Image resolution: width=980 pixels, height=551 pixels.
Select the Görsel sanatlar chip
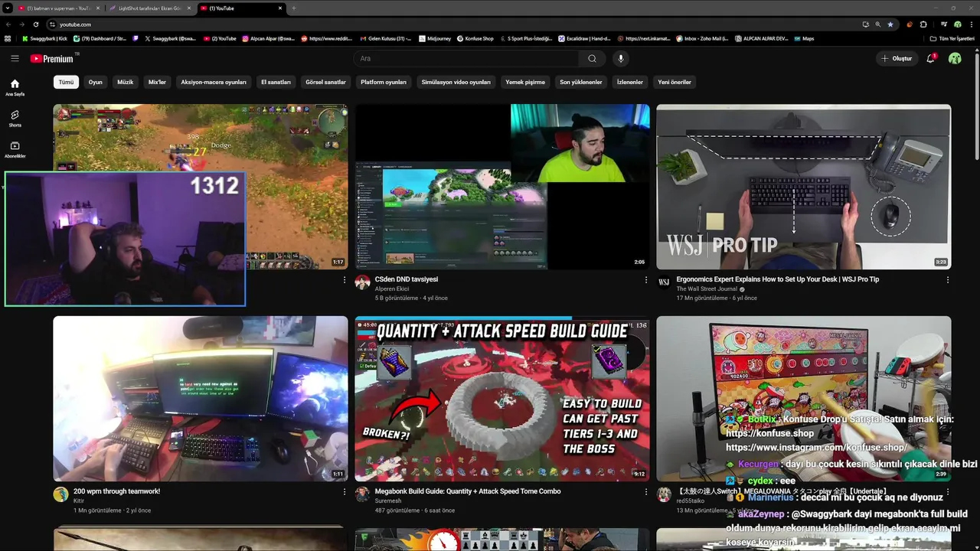pyautogui.click(x=325, y=82)
